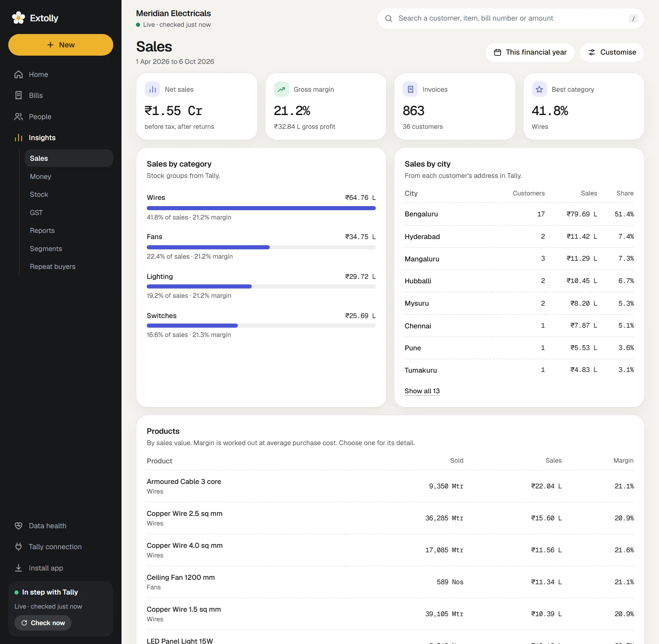659x644 pixels.
Task: Click the Margin column header in Products
Action: (x=623, y=461)
